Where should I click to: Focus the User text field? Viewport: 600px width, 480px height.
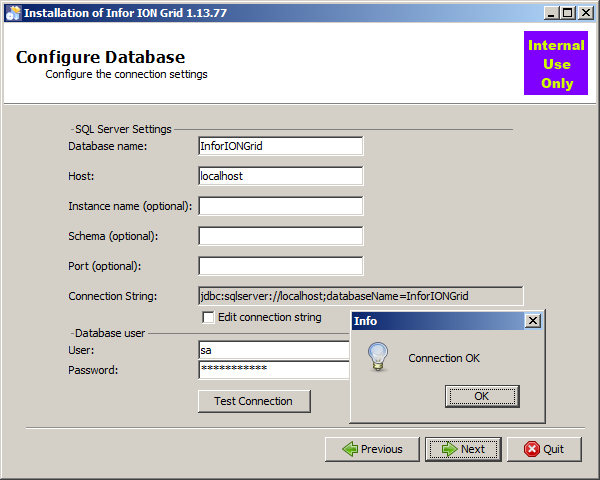click(x=273, y=350)
